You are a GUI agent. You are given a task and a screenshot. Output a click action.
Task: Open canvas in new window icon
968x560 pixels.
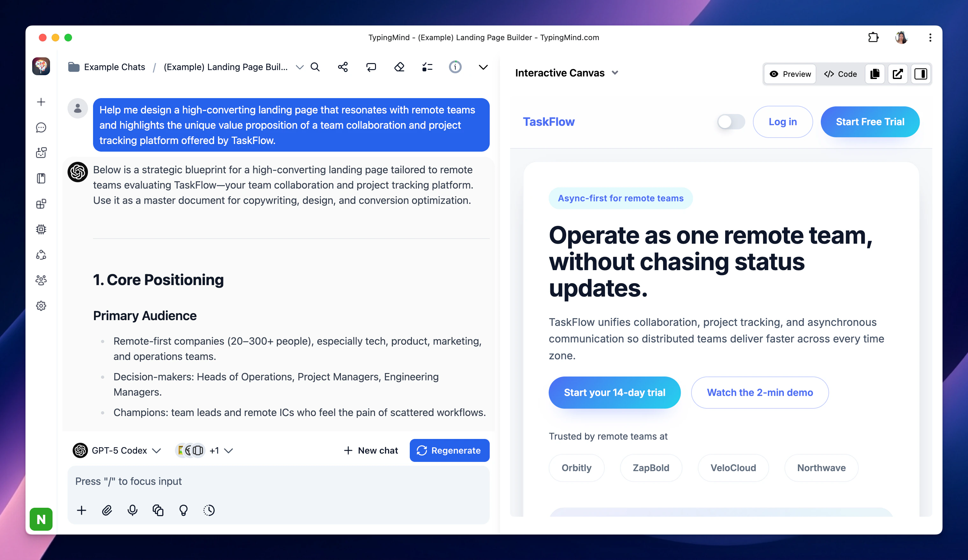[898, 74]
